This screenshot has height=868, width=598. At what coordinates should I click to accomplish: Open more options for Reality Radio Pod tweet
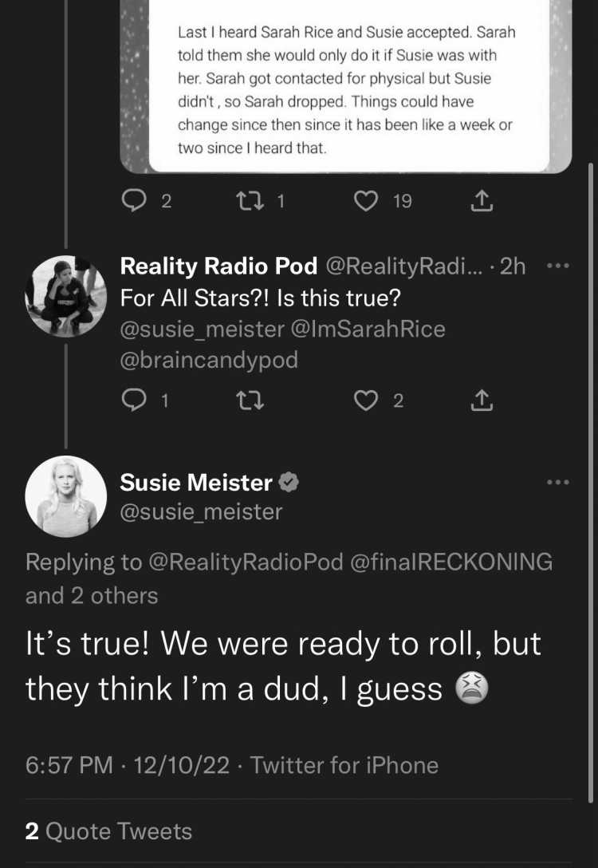click(x=557, y=266)
